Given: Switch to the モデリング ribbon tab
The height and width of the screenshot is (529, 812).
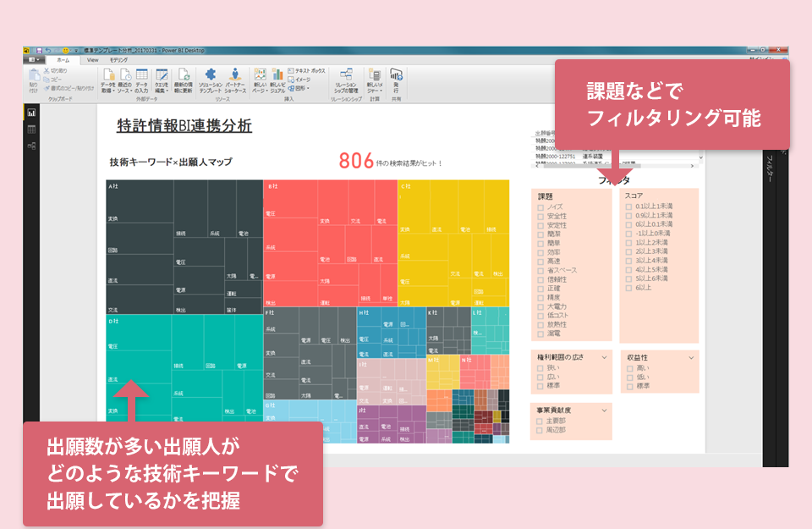Looking at the screenshot, I should pos(118,60).
